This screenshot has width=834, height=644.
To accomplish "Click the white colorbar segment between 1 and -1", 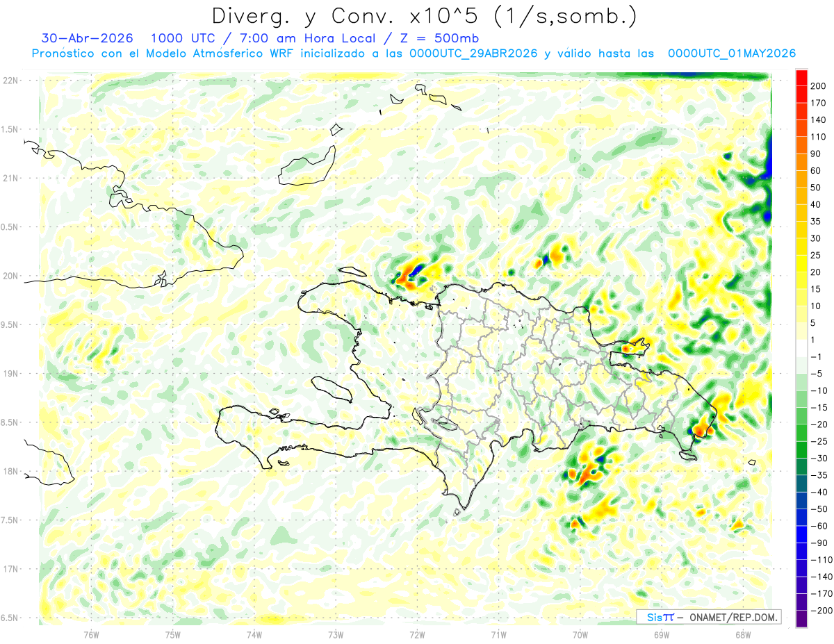I will tap(801, 348).
